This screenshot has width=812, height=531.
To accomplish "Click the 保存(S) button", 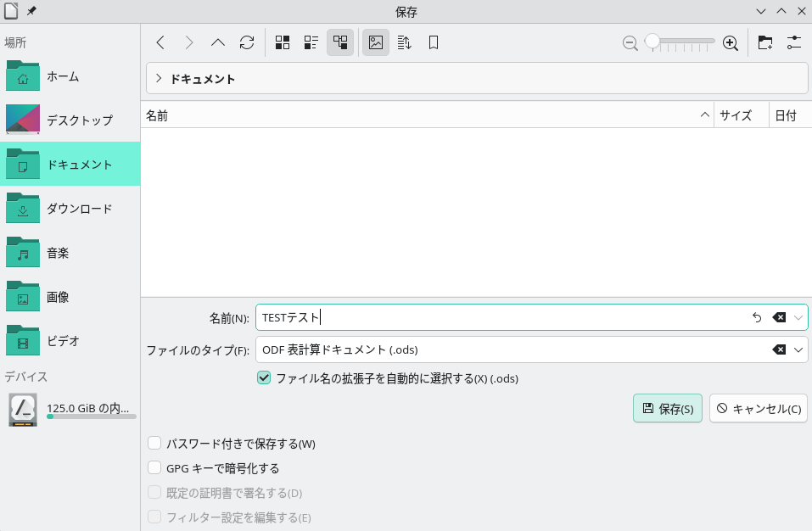I will [x=667, y=409].
